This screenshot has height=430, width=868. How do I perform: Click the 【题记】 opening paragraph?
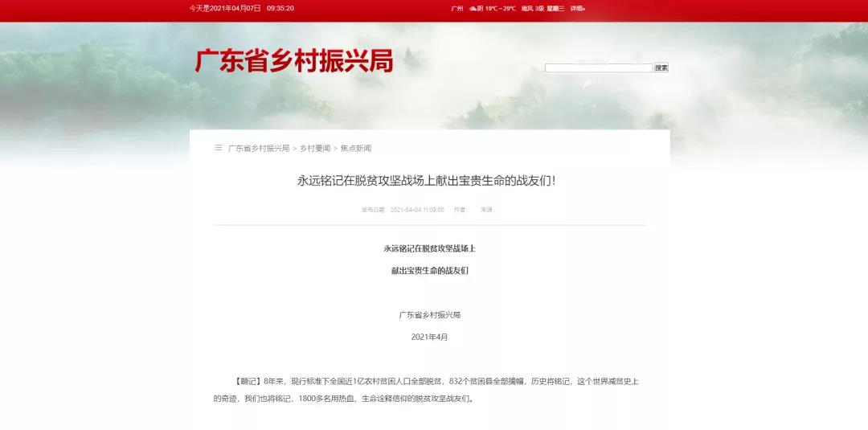(430, 389)
